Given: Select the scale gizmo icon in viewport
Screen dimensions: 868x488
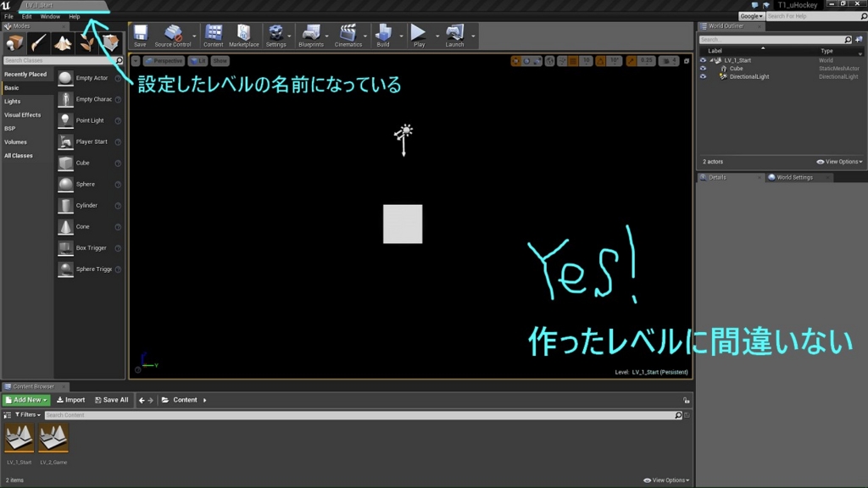Looking at the screenshot, I should [x=537, y=61].
